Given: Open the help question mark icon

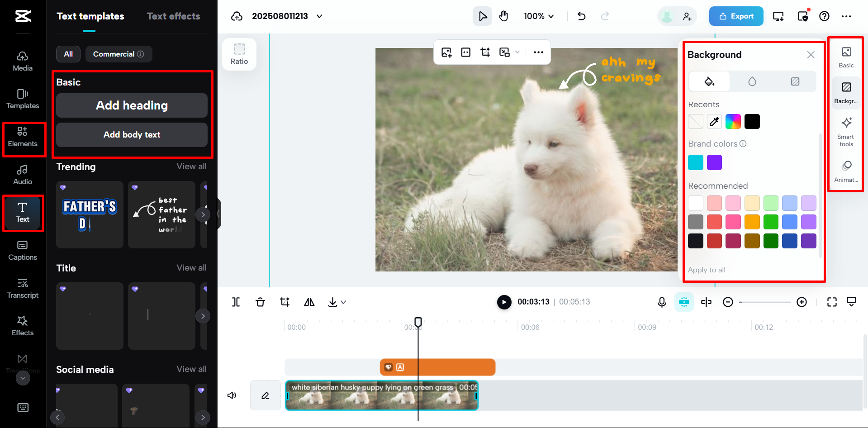Looking at the screenshot, I should 824,16.
